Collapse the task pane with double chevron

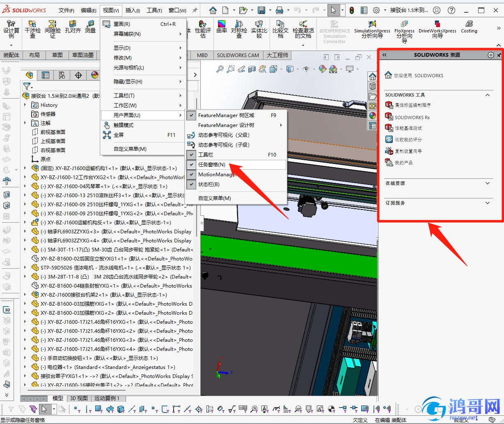(x=384, y=55)
